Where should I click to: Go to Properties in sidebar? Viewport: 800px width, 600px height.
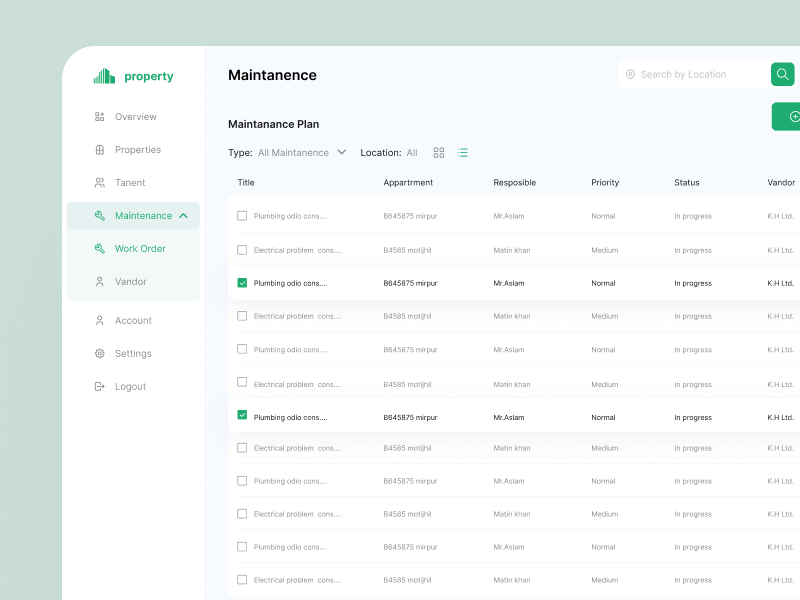click(x=137, y=150)
